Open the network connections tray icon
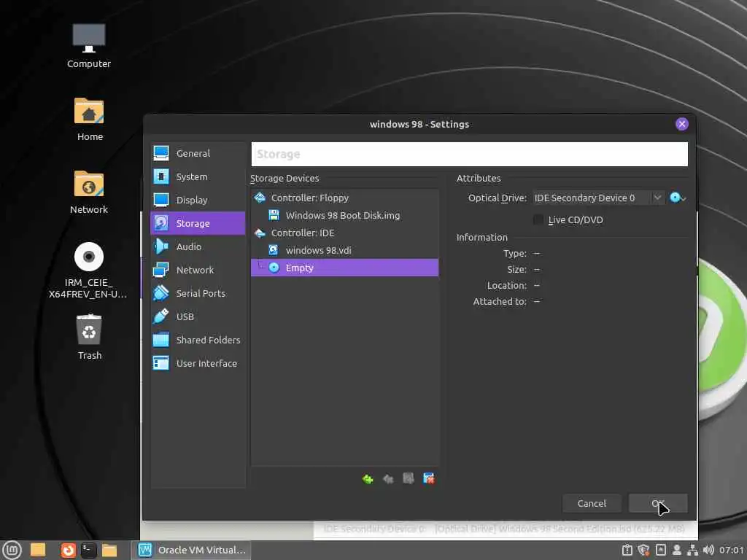747x560 pixels. click(692, 550)
